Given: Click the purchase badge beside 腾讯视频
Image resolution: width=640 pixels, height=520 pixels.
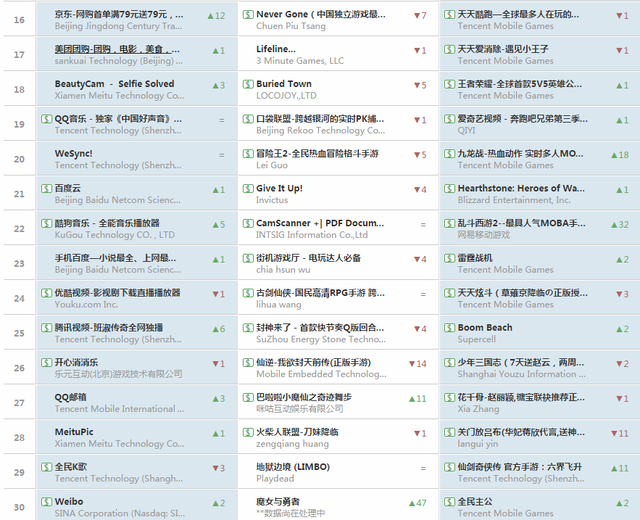Looking at the screenshot, I should [x=47, y=328].
